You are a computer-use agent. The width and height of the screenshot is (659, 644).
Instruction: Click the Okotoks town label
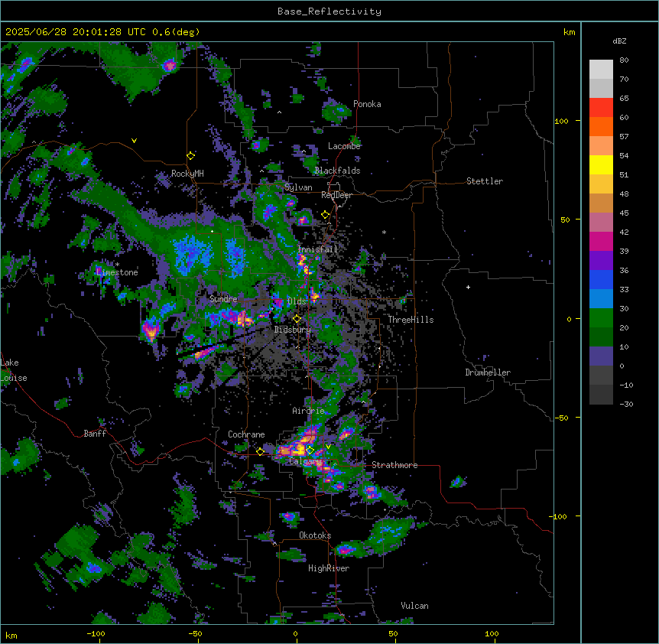point(315,535)
